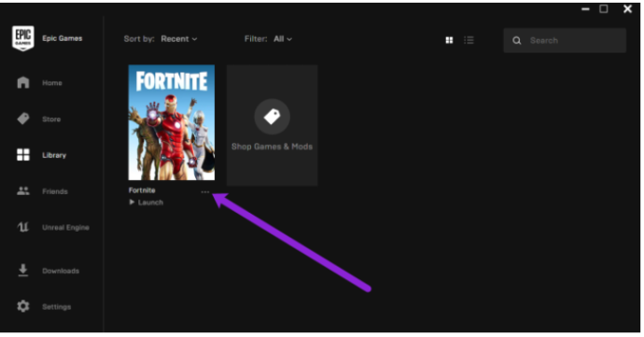This screenshot has width=644, height=337.
Task: Click the Home house icon in sidebar
Action: [23, 82]
